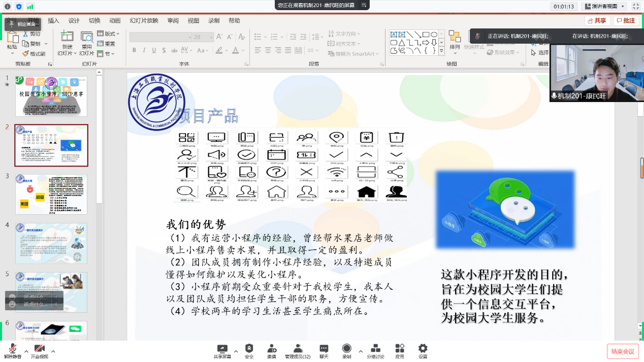Open the Animations (动画) ribbon tab
The height and width of the screenshot is (362, 644).
pyautogui.click(x=115, y=21)
